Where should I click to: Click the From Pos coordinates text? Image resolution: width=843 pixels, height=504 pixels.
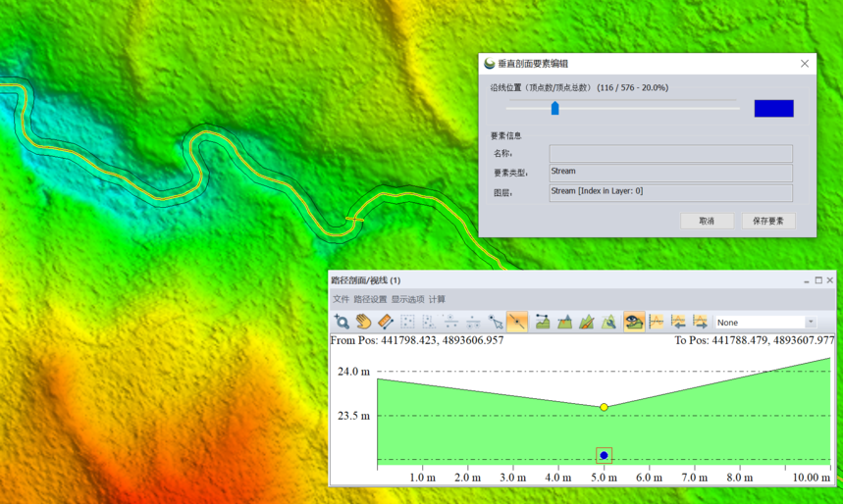coord(417,340)
